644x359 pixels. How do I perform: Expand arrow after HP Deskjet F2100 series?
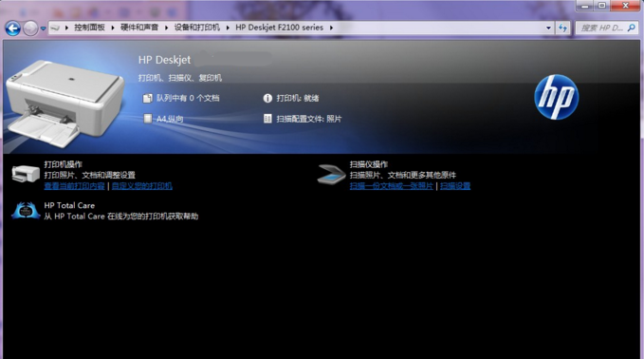point(331,28)
